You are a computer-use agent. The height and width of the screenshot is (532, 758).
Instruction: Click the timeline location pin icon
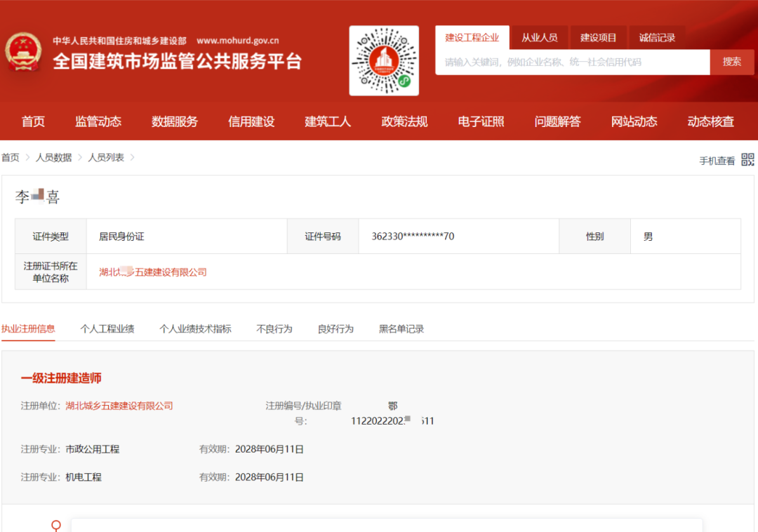click(56, 525)
